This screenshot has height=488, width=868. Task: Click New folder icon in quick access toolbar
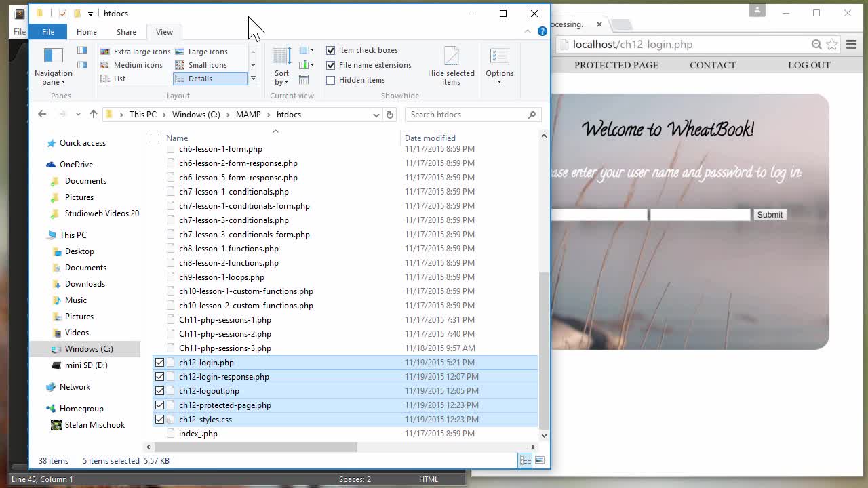[77, 14]
